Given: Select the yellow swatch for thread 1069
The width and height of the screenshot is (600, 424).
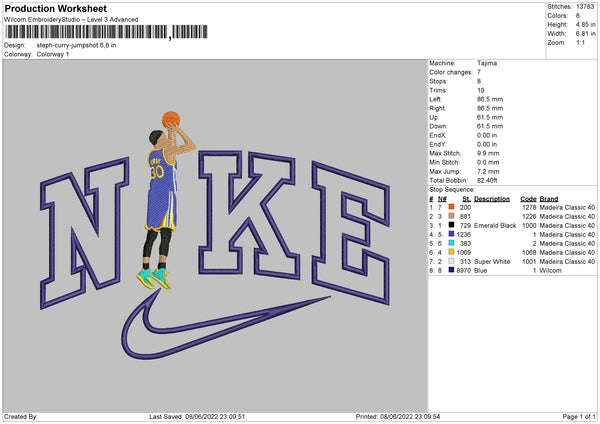Looking at the screenshot, I should pyautogui.click(x=452, y=252).
